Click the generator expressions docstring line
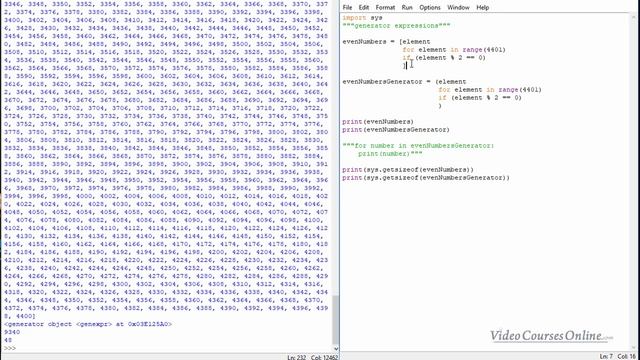 pyautogui.click(x=396, y=26)
